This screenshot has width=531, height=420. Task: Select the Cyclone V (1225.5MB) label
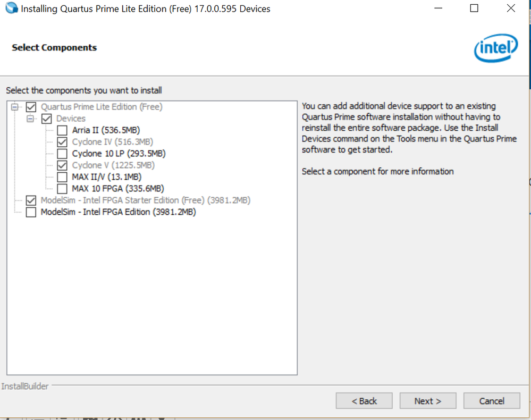pyautogui.click(x=113, y=165)
